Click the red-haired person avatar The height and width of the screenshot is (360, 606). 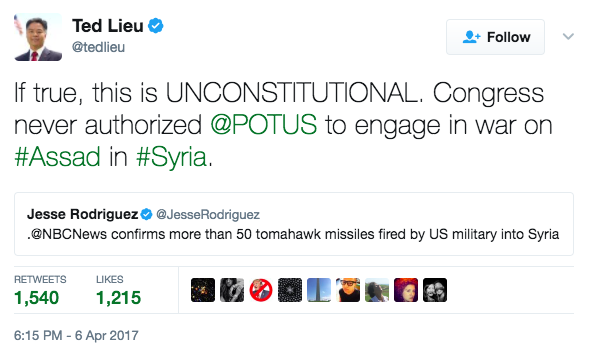406,290
